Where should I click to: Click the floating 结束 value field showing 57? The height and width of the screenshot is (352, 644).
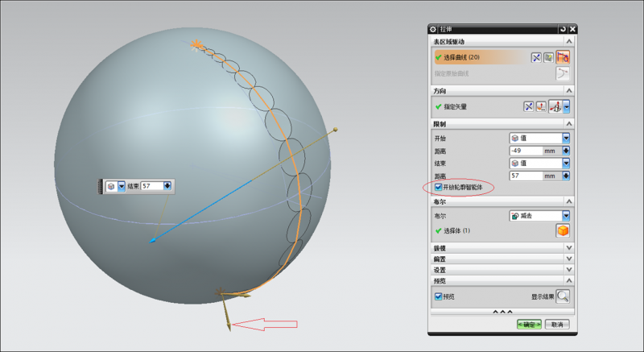151,186
